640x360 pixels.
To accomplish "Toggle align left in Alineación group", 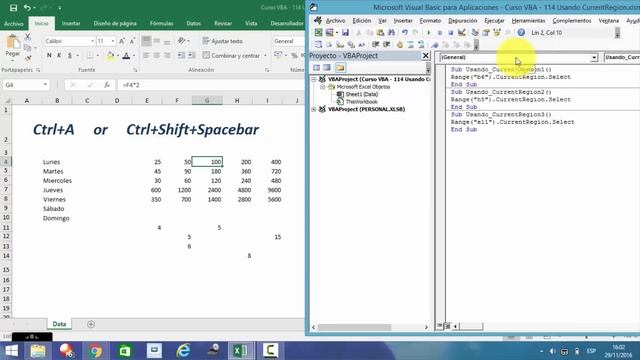I will [146, 56].
